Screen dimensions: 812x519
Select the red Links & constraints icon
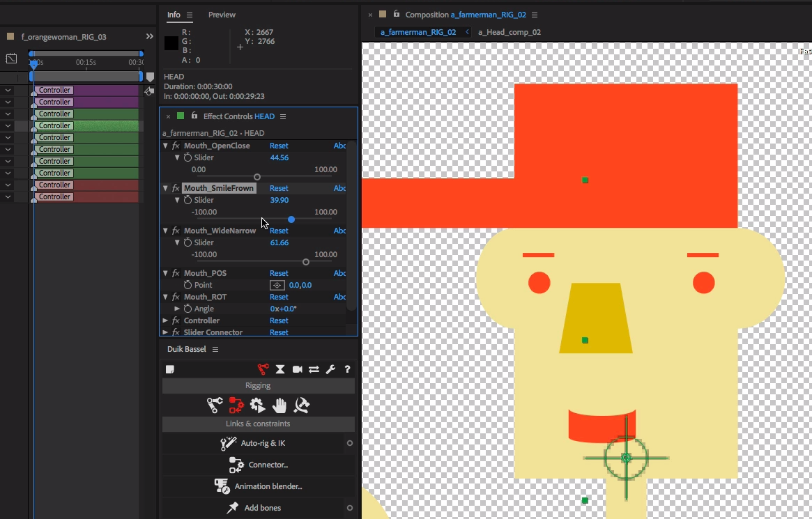[237, 405]
